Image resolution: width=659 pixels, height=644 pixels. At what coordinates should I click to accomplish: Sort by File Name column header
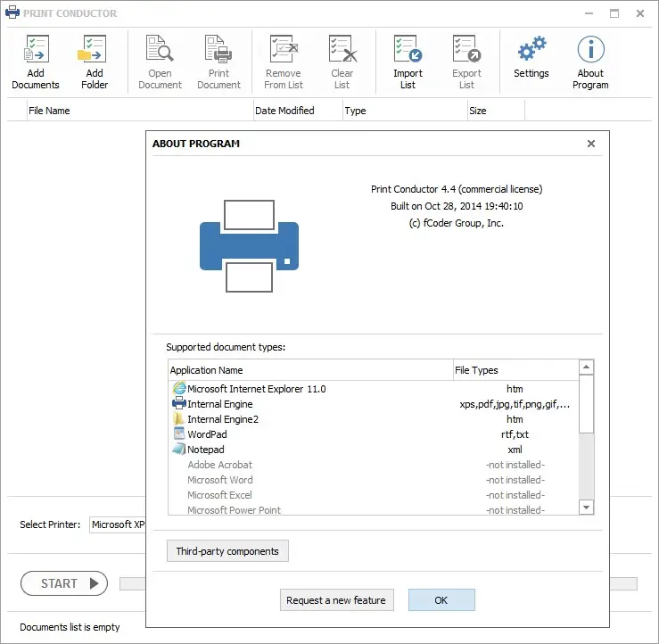pos(140,111)
